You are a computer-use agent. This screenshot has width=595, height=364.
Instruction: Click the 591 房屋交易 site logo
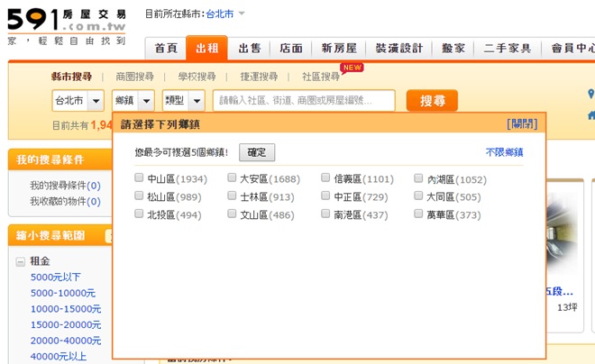[x=65, y=27]
